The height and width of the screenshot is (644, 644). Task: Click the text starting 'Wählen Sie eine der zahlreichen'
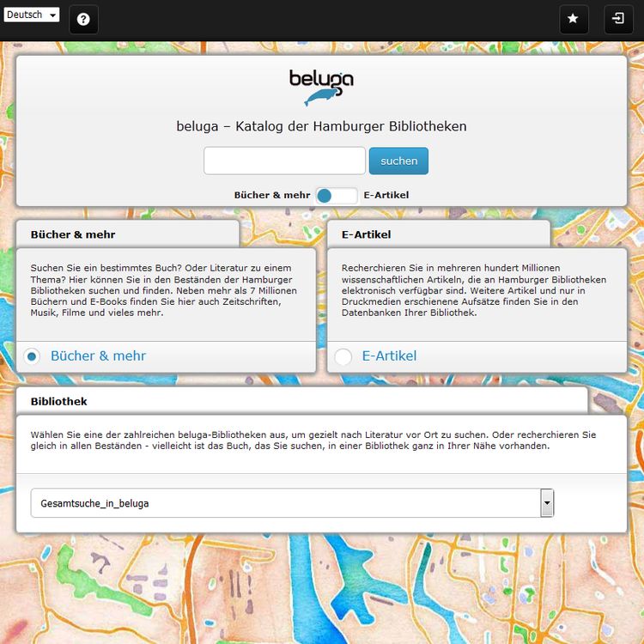pos(313,440)
